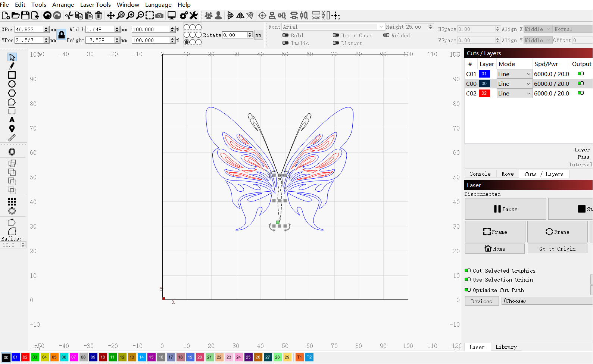Click the Pause button

[x=506, y=209]
